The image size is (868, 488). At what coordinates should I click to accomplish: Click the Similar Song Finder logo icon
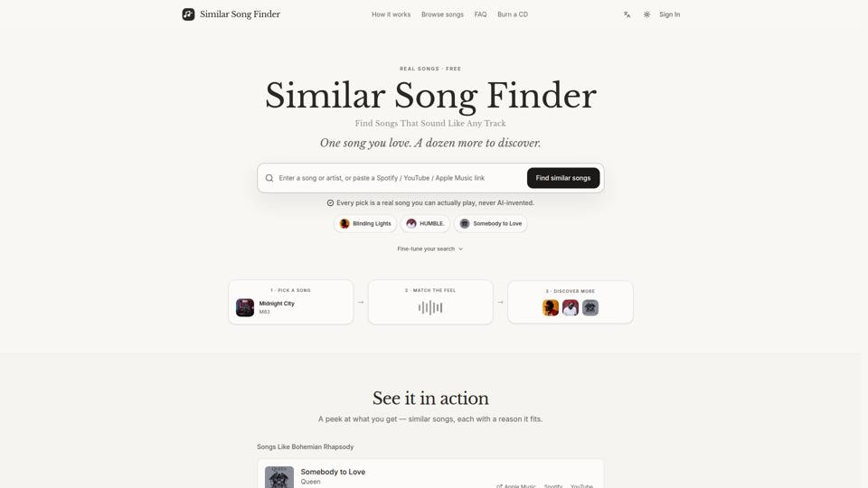coord(188,14)
